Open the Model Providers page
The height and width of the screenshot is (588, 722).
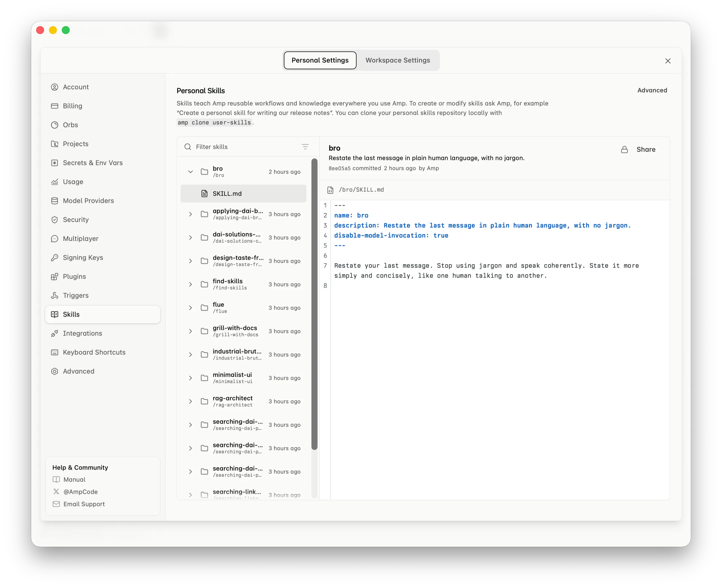tap(103, 201)
